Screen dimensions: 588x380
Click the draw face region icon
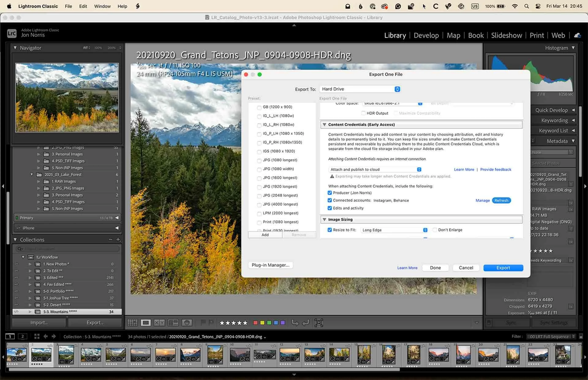tap(318, 323)
